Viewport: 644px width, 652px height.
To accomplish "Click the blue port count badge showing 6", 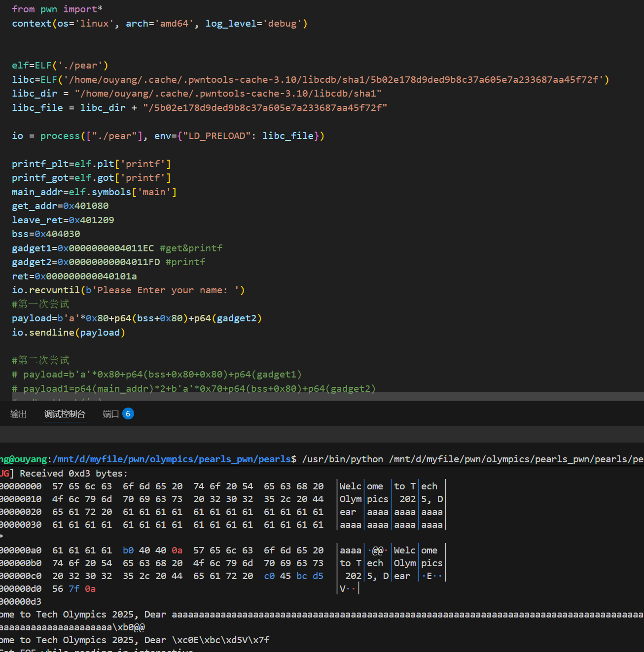I will tap(128, 413).
